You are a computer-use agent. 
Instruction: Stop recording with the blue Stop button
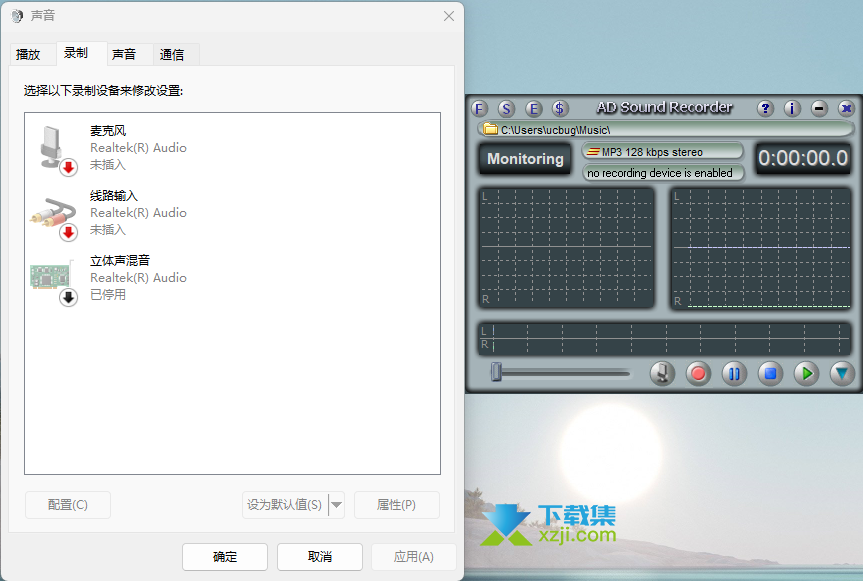click(x=770, y=374)
